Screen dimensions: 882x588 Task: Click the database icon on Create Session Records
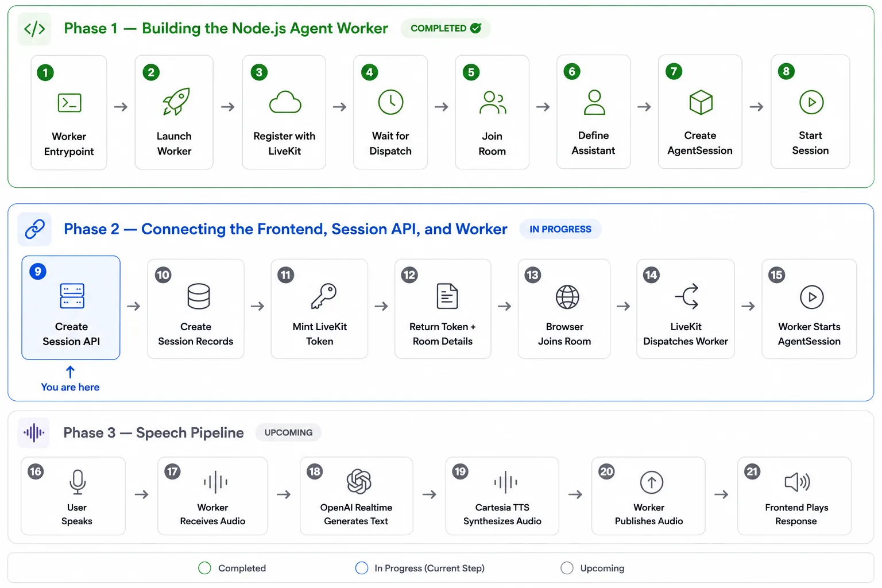[x=199, y=296]
